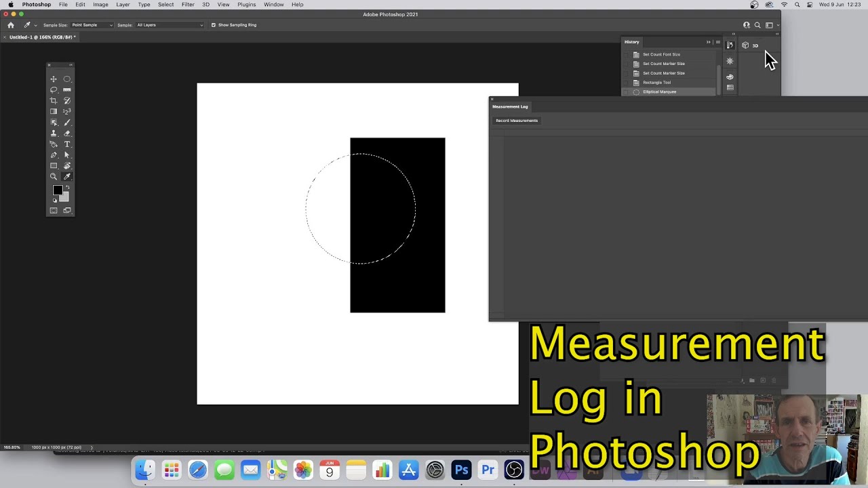The width and height of the screenshot is (868, 488).
Task: Select the Zoom magnifier tool
Action: coord(54,177)
